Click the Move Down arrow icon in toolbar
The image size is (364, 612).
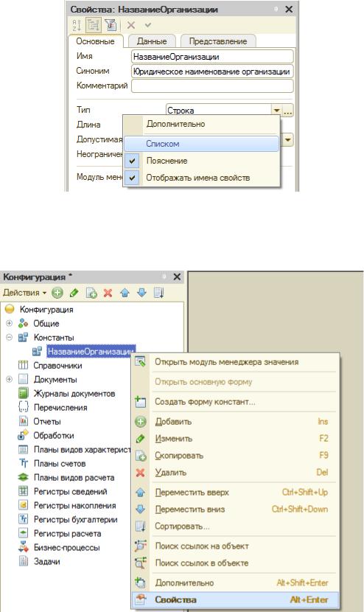pyautogui.click(x=141, y=293)
